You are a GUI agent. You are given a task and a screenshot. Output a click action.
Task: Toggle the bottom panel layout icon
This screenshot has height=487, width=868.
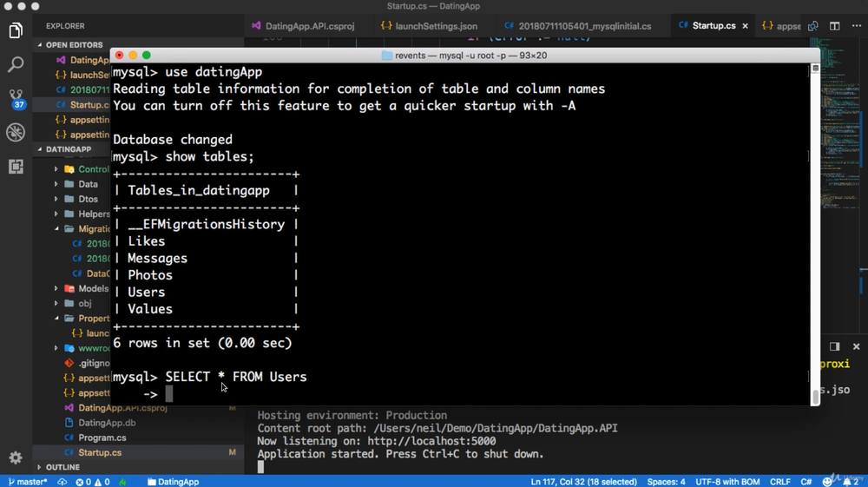point(835,346)
